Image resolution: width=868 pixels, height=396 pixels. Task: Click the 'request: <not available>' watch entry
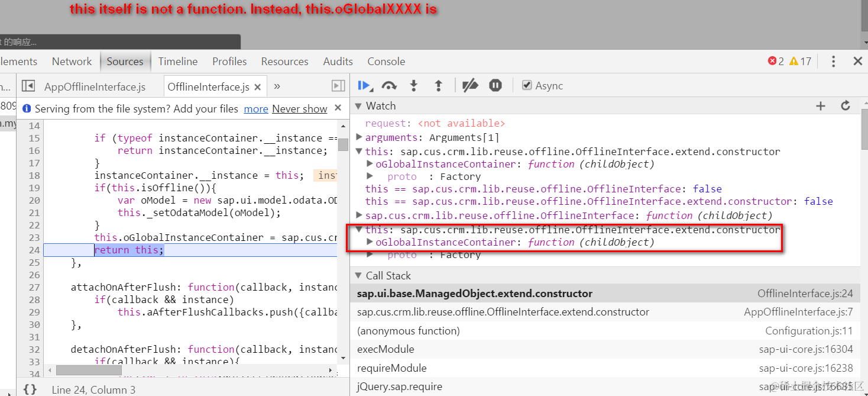point(435,123)
